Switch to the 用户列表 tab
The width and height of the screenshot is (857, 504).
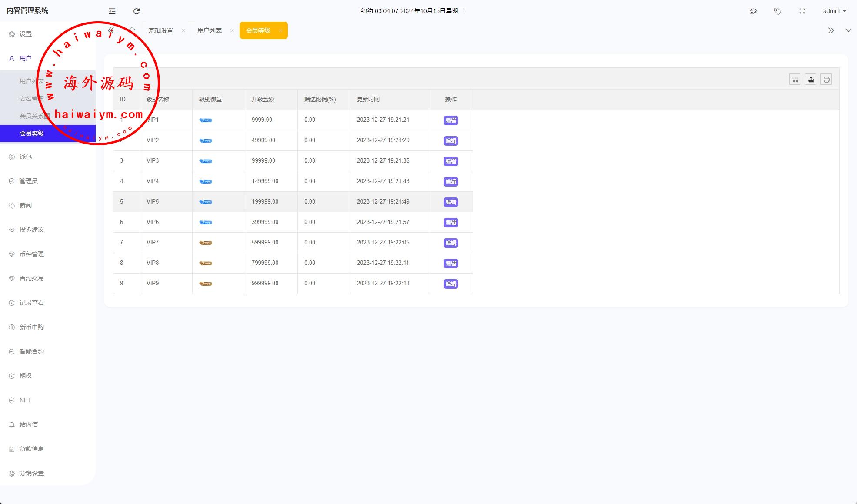click(x=210, y=30)
